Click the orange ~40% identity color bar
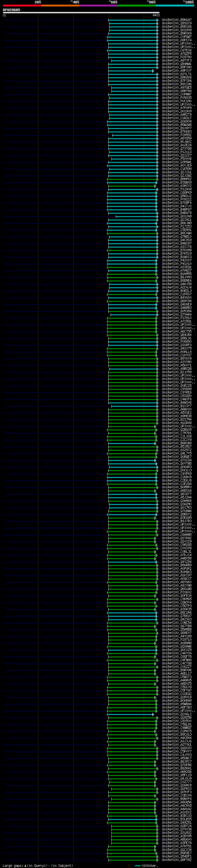Image resolution: width=197 pixels, height=868 pixels. pos(60,6)
